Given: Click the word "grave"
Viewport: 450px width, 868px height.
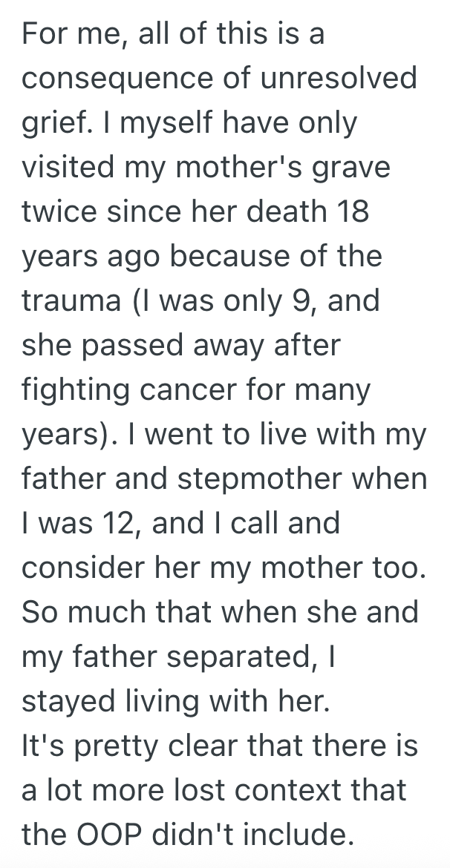Looking at the screenshot, I should (351, 166).
